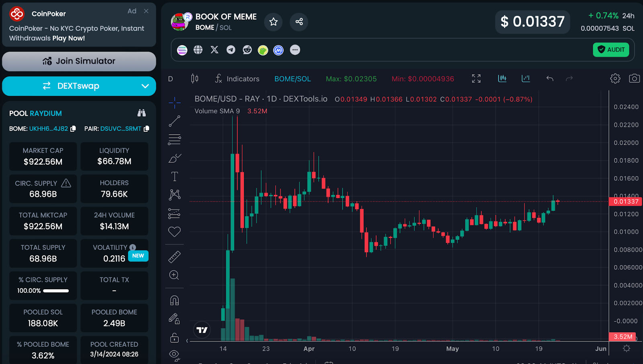Take a chart snapshot with camera
The height and width of the screenshot is (364, 643).
point(634,79)
